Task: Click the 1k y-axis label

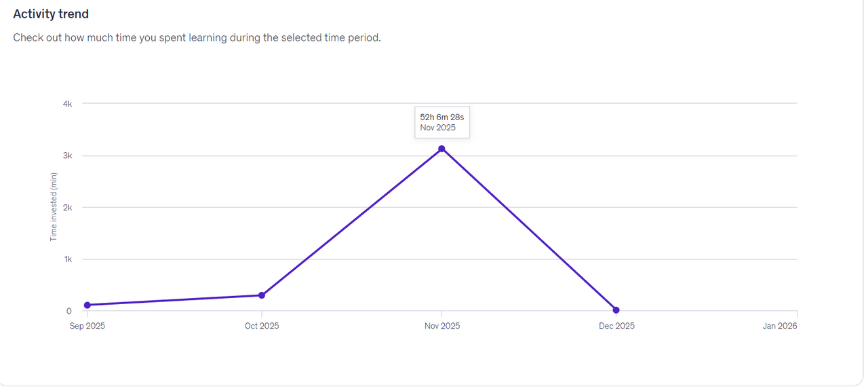Action: [x=68, y=259]
